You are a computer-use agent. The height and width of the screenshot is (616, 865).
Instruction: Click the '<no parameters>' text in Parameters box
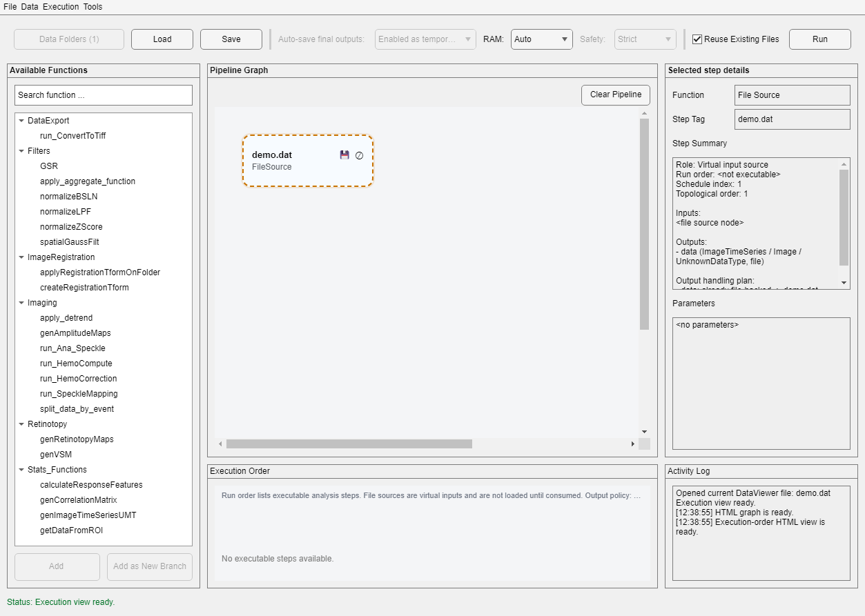707,325
